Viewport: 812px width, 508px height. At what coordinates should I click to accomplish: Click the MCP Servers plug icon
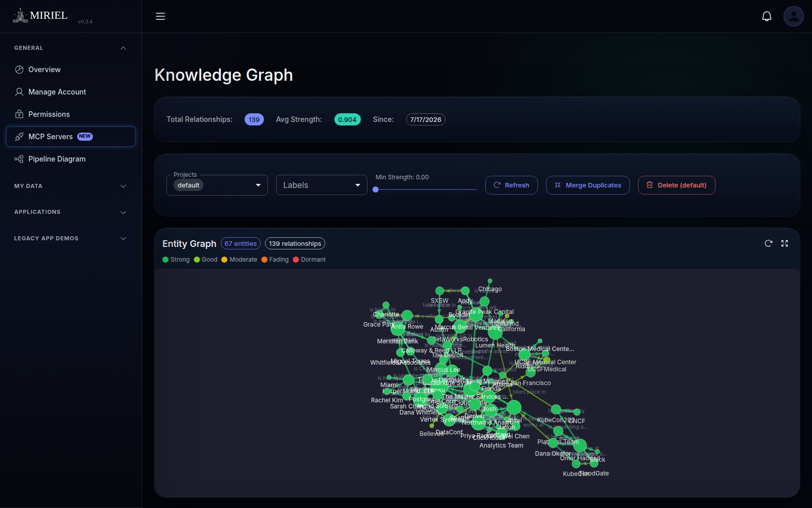pyautogui.click(x=19, y=137)
